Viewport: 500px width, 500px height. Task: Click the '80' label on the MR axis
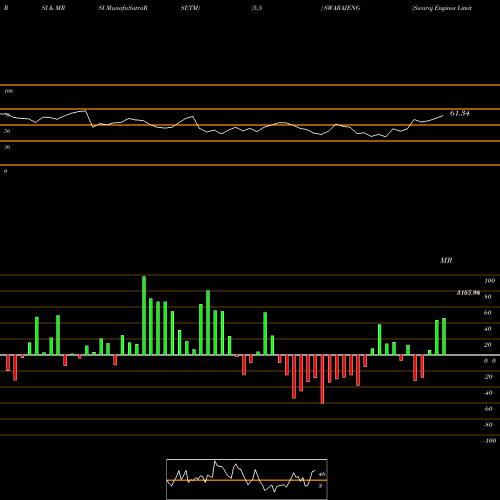[x=488, y=297]
